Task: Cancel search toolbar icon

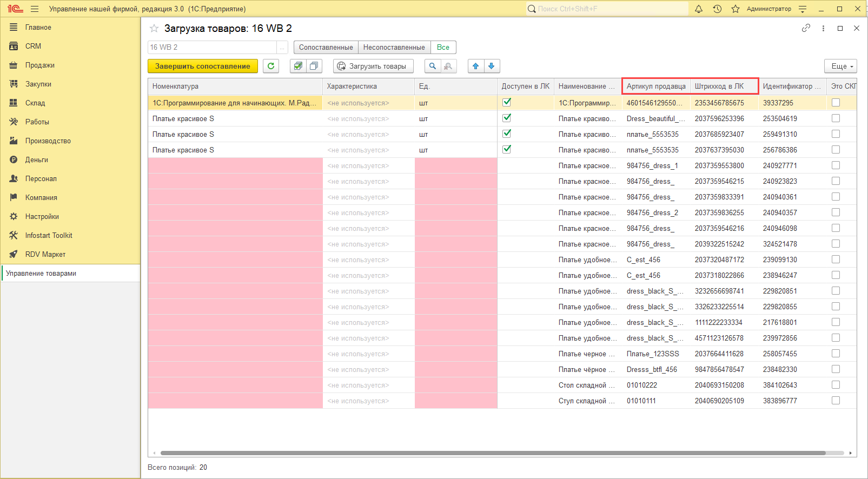Action: (448, 66)
